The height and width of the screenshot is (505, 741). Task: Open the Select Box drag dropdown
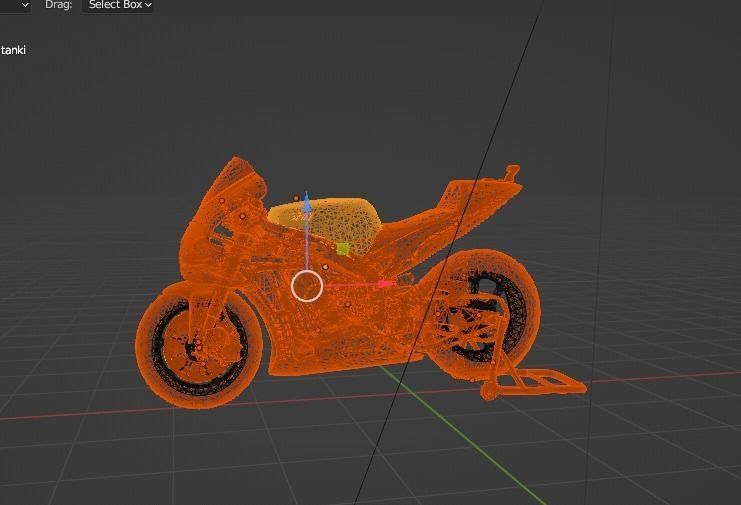(118, 5)
